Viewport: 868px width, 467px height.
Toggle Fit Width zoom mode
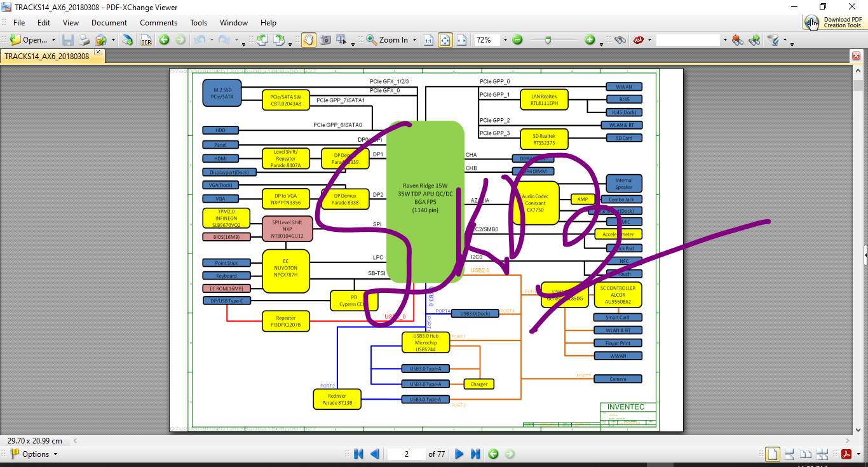point(462,40)
